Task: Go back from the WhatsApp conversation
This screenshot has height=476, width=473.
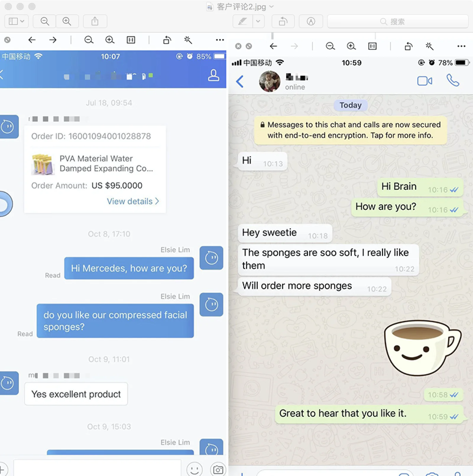Action: pos(240,81)
